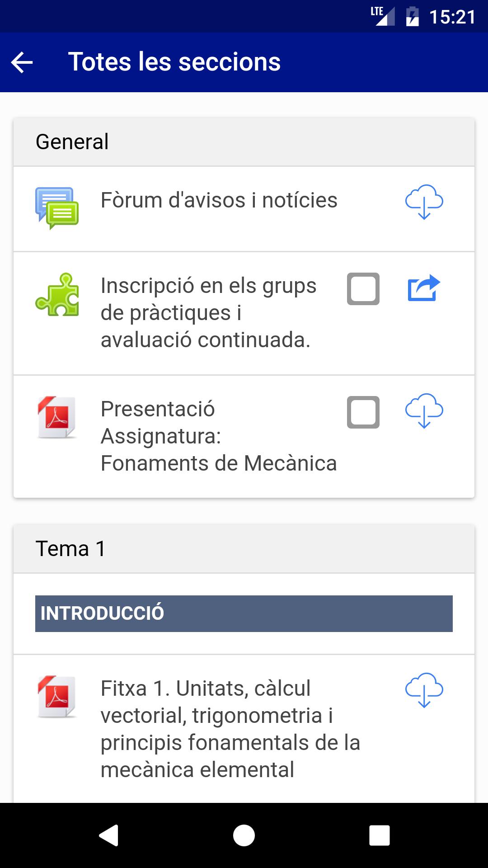Mark Presentació Assignatura as completed
The image size is (488, 868).
point(363,412)
